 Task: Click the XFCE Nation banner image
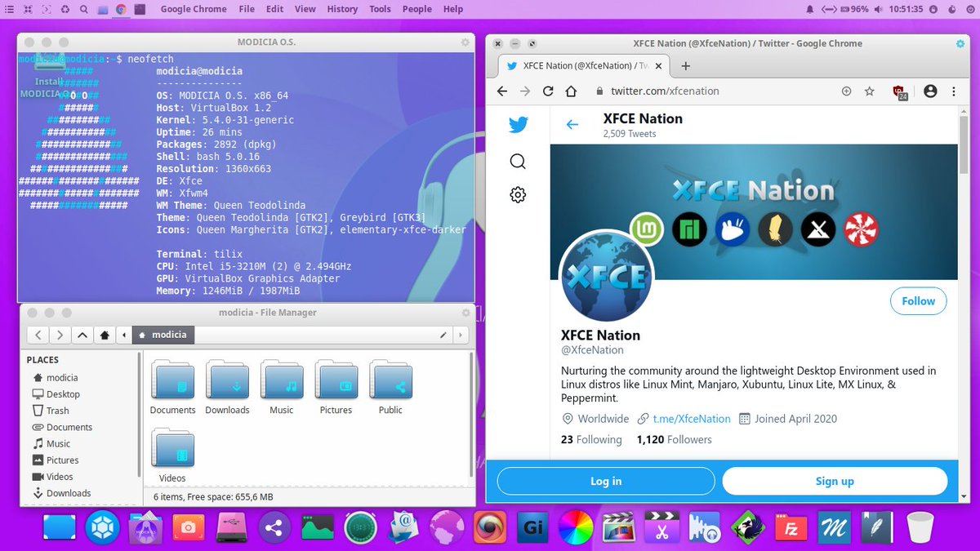[753, 212]
